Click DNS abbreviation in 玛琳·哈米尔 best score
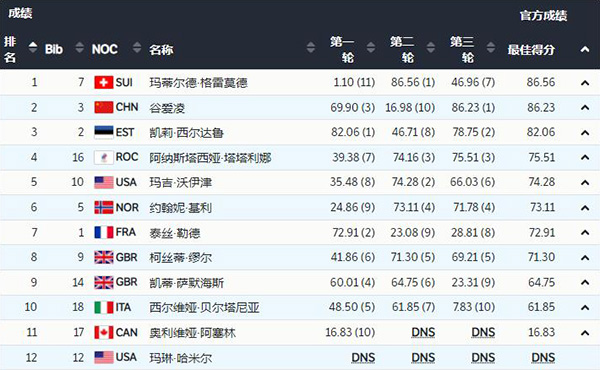The image size is (600, 370). pyautogui.click(x=543, y=357)
